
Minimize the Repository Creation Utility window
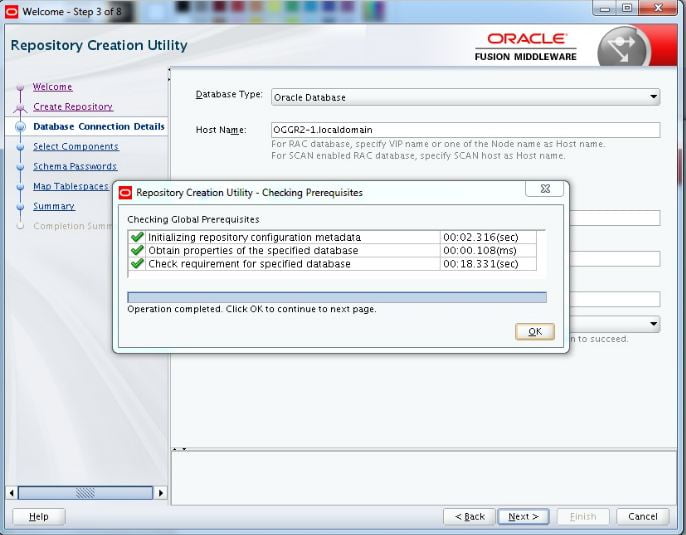[605, 8]
